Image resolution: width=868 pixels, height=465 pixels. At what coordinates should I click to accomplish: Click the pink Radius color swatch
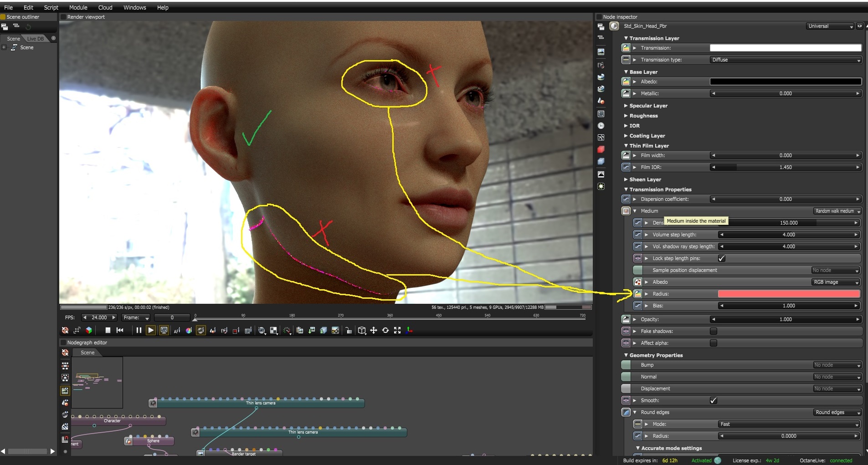coord(789,294)
